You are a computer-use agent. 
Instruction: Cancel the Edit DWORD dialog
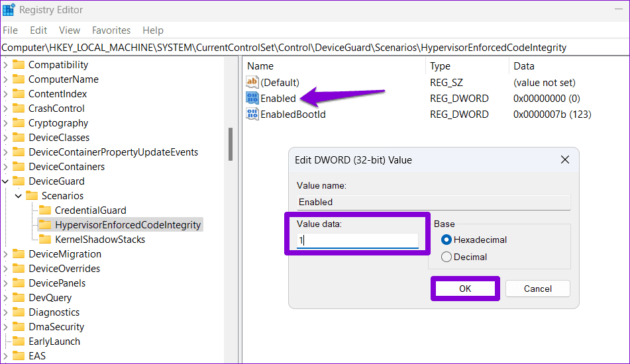(x=538, y=289)
